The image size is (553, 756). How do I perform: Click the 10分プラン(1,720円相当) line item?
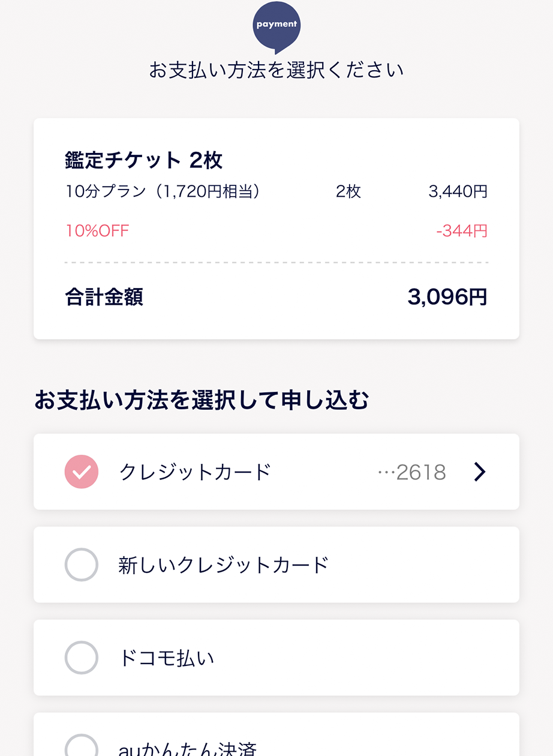coord(163,192)
